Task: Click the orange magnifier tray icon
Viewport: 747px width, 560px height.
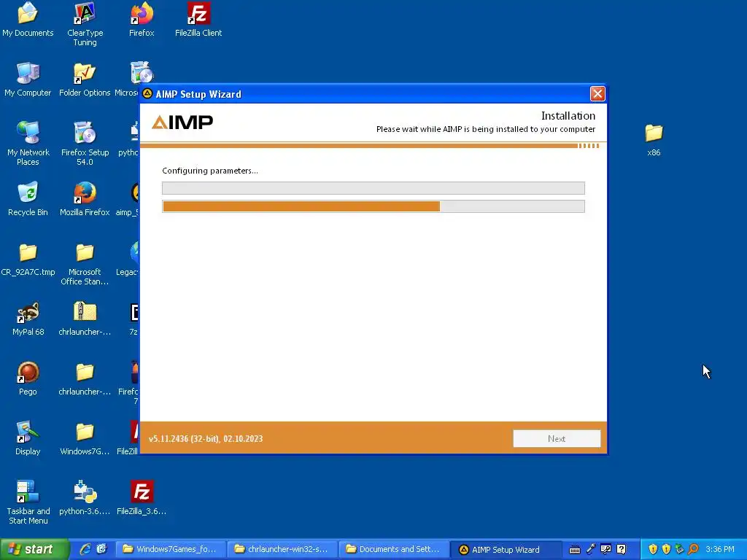Action: [693, 549]
